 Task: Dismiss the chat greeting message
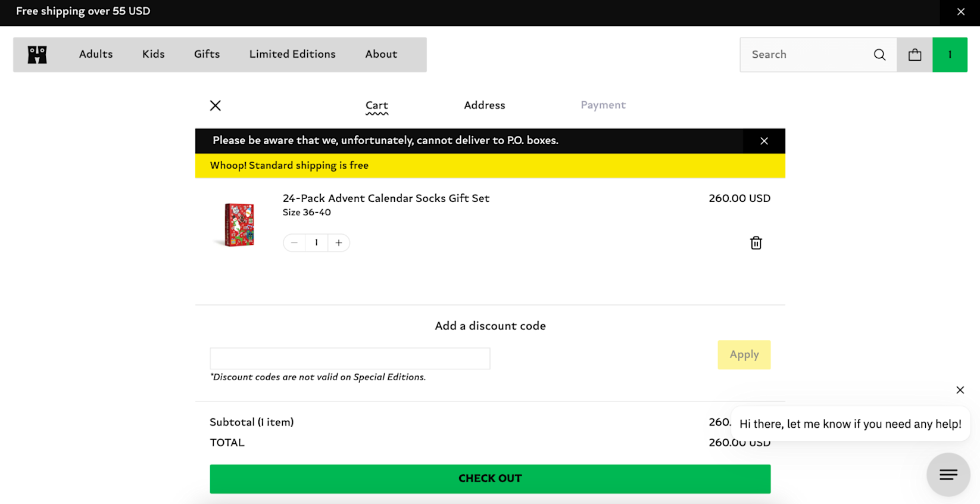pyautogui.click(x=960, y=390)
